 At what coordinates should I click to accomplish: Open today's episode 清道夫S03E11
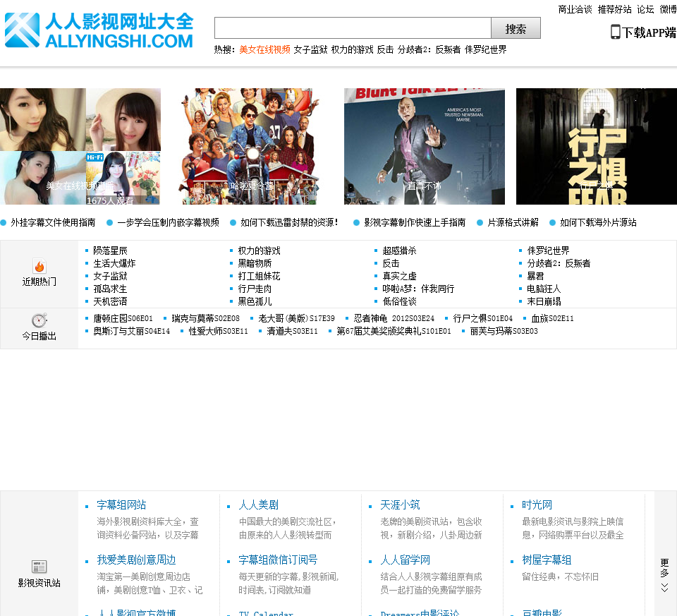coord(292,332)
